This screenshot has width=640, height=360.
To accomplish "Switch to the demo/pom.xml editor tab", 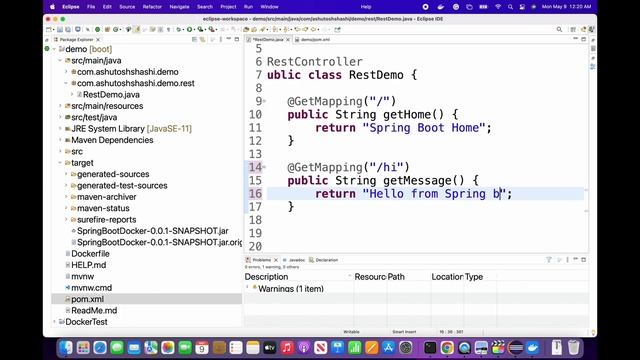I will [313, 40].
